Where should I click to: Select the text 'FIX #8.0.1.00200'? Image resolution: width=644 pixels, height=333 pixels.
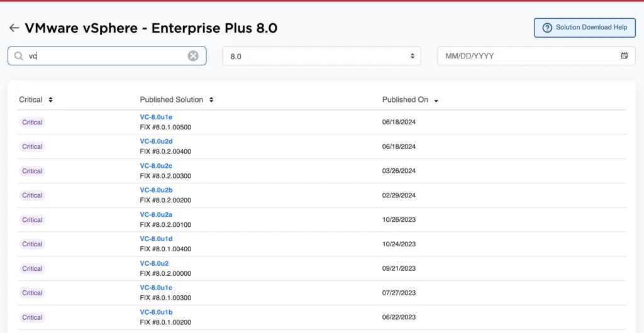[165, 322]
